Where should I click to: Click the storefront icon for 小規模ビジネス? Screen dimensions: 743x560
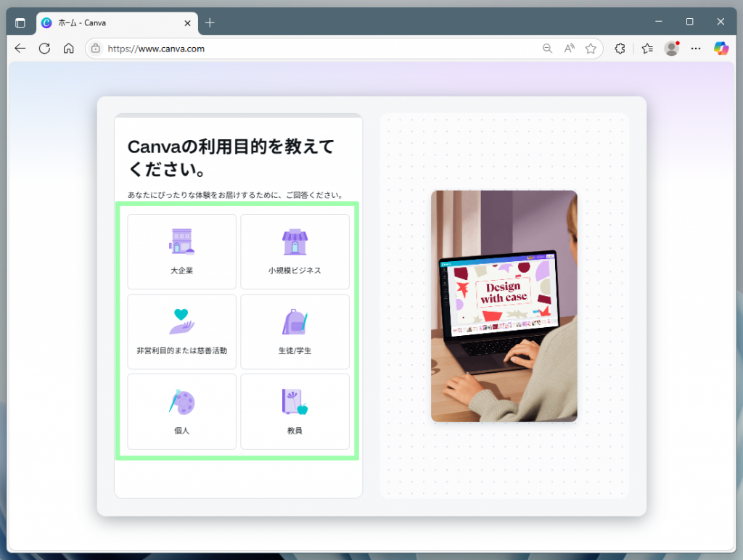click(x=295, y=242)
